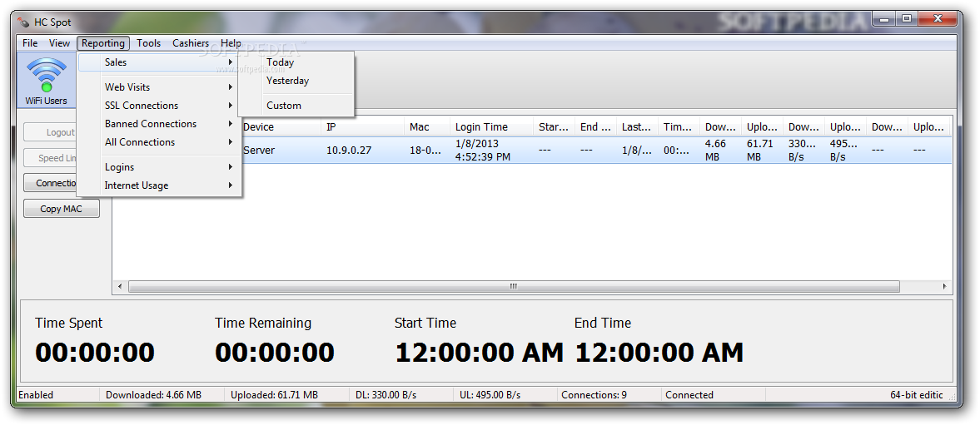The width and height of the screenshot is (980, 425).
Task: Click DL: 330.00 B/s status entry
Action: (386, 395)
